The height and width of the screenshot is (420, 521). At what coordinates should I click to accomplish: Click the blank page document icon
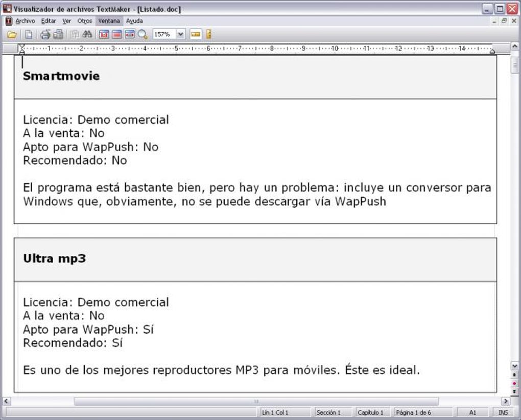click(29, 34)
